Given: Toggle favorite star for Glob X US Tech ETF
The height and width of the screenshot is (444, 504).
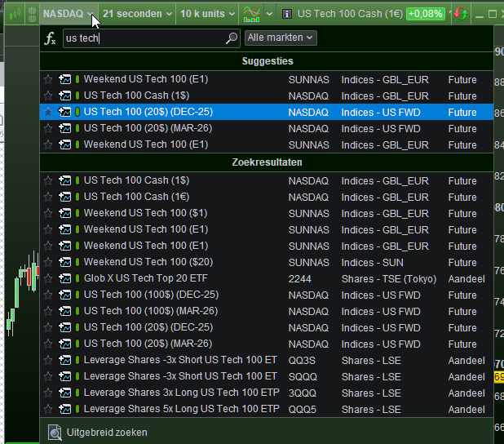Looking at the screenshot, I should click(x=48, y=278).
